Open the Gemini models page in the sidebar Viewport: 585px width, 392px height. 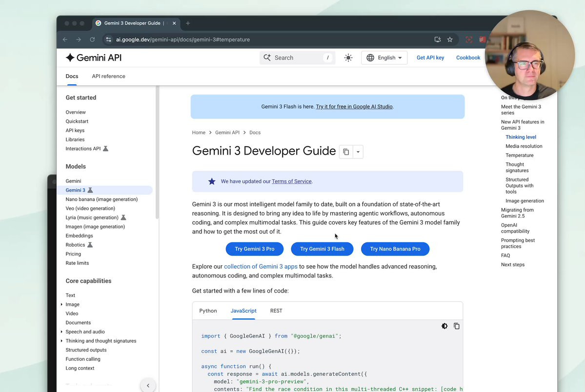(73, 181)
